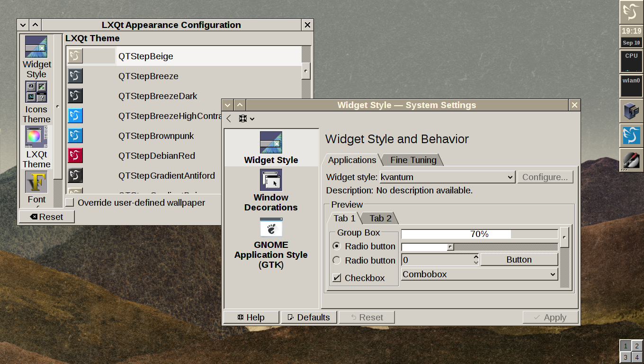Viewport: 644px width, 364px height.
Task: Select preview Tab 1
Action: point(344,218)
